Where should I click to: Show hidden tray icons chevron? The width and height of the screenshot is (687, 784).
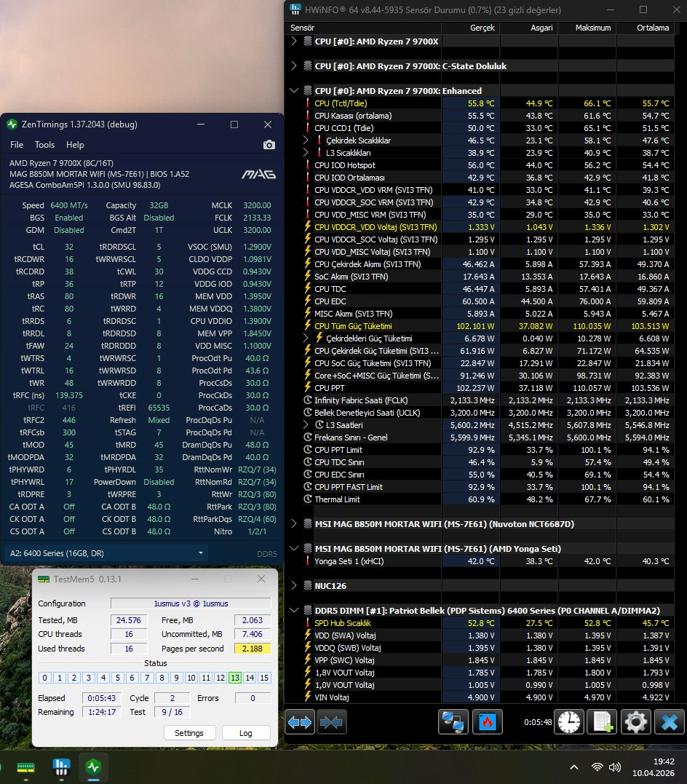click(574, 767)
